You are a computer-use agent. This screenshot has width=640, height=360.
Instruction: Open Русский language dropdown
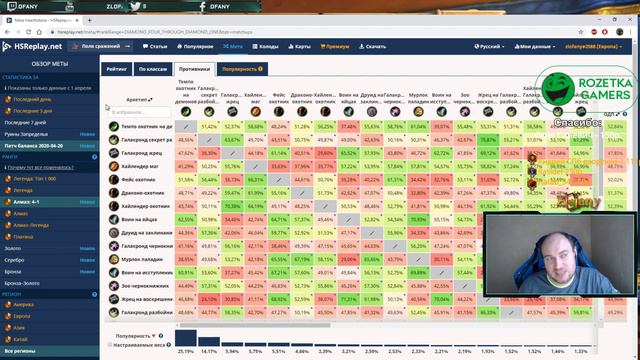tap(489, 47)
